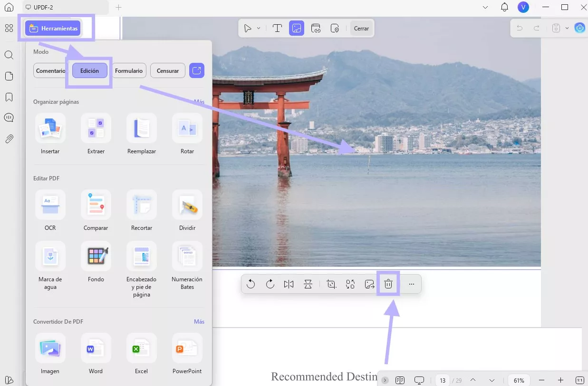Rotate image clockwise in floating toolbar
Viewport: 588px width, 386px height.
tap(270, 284)
